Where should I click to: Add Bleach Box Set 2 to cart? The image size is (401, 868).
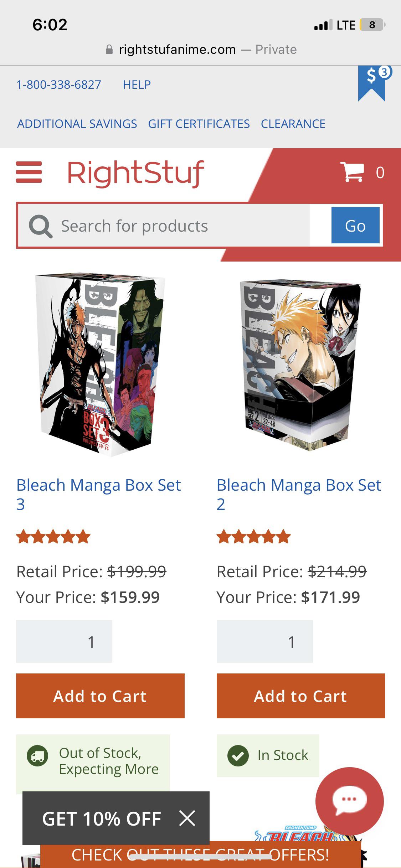click(301, 696)
